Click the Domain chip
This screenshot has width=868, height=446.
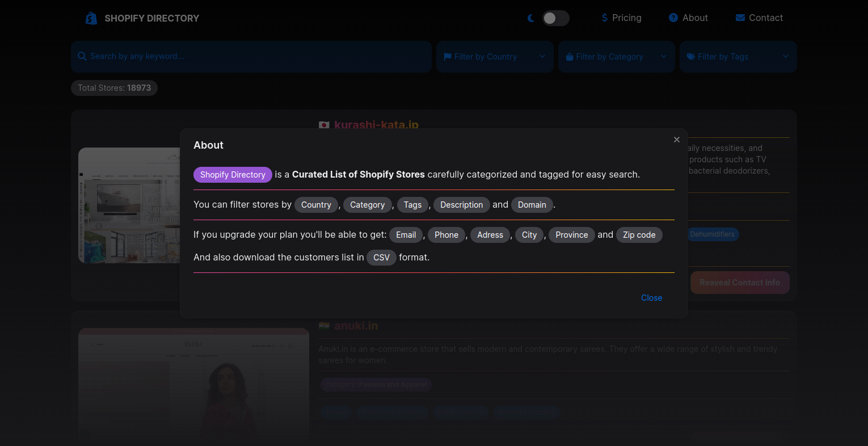click(532, 205)
